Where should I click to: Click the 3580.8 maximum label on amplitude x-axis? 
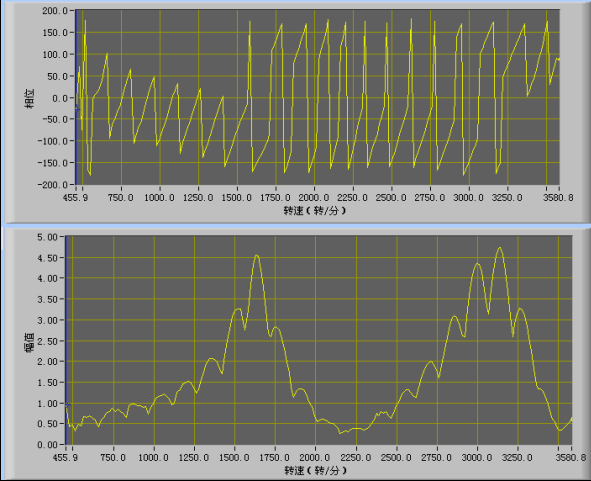(571, 458)
